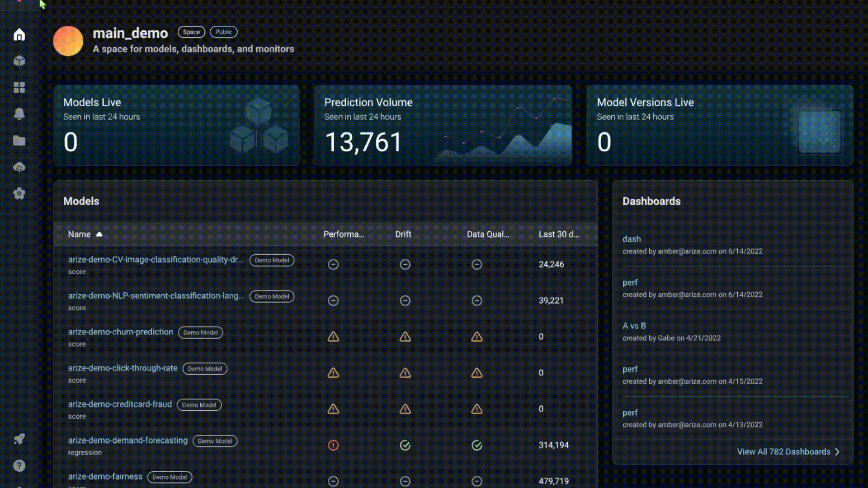Sort by Name column arrow
This screenshot has width=868, height=488.
tap(99, 234)
